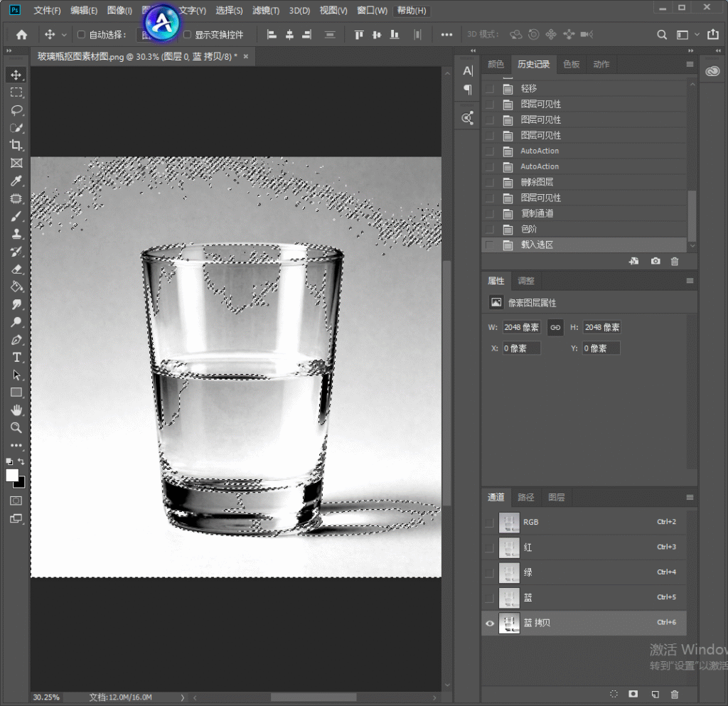Open the Edit Toolbar ellipsis menu
This screenshot has height=706, width=728.
[16, 445]
